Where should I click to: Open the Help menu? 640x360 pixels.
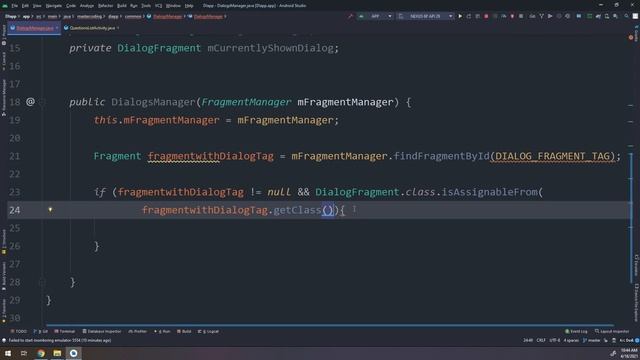189,6
